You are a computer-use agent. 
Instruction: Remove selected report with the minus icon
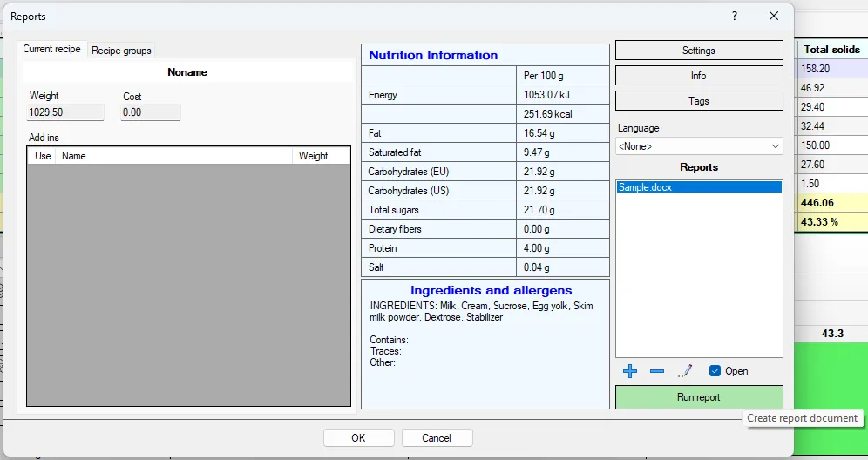657,371
